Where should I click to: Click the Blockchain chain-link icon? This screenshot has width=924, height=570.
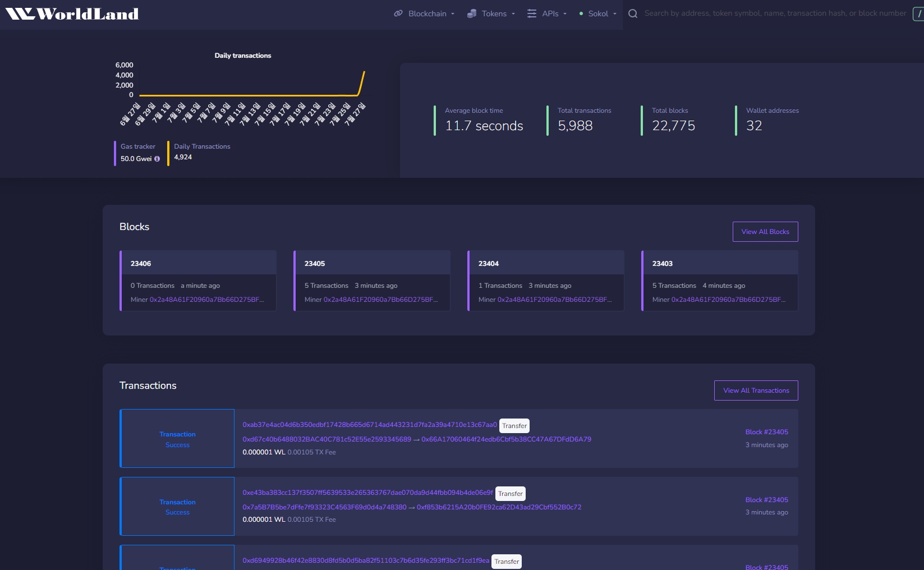tap(398, 13)
